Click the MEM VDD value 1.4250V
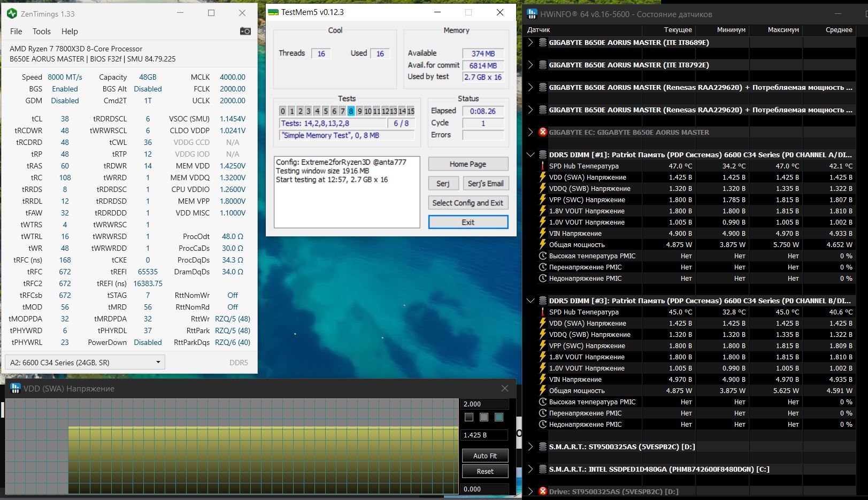This screenshot has height=500, width=868. (x=233, y=166)
